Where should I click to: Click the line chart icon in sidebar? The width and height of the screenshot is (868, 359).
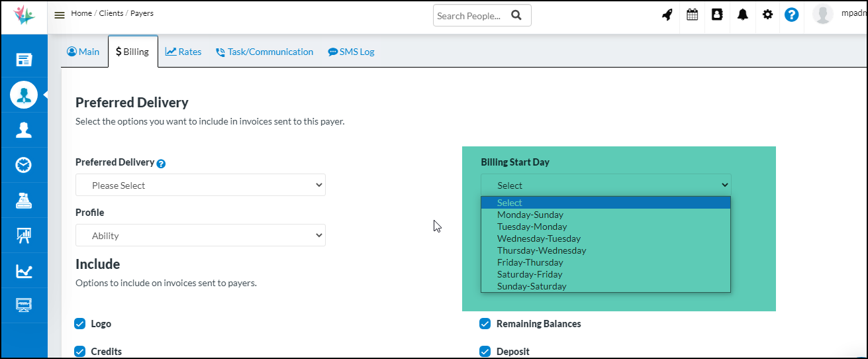tap(24, 270)
